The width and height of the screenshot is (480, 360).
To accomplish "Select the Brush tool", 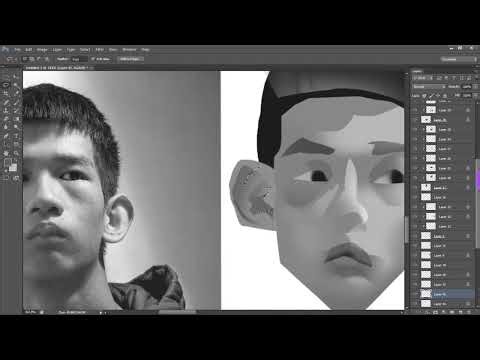I will 16,102.
